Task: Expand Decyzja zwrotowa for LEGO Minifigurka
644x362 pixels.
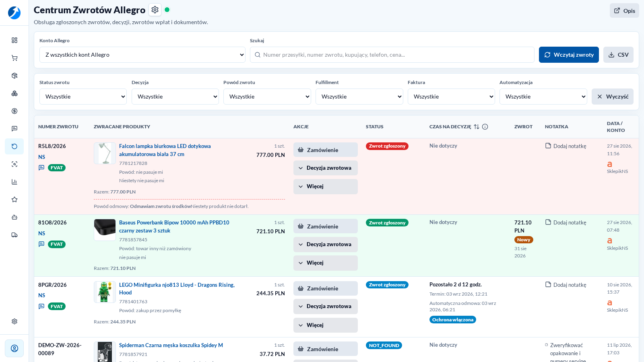Action: coord(326,306)
